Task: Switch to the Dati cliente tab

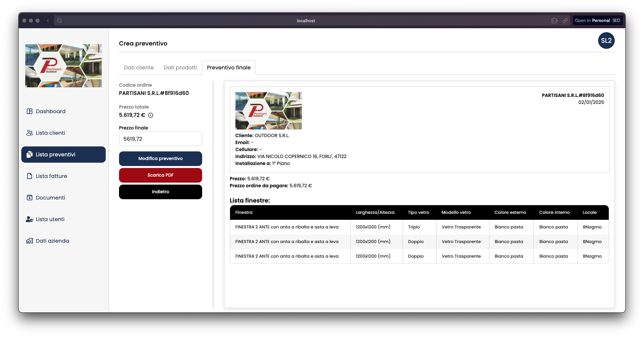Action: tap(139, 67)
